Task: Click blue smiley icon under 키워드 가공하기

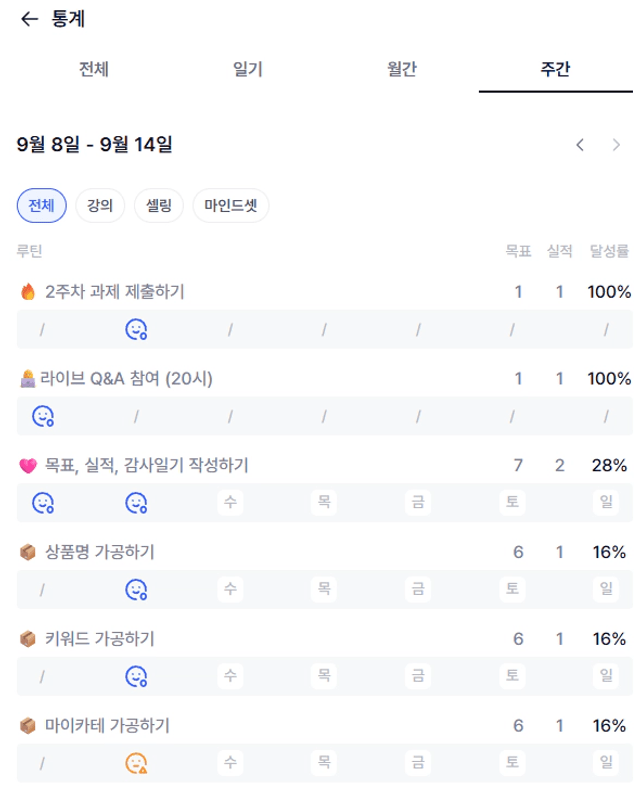Action: [136, 677]
